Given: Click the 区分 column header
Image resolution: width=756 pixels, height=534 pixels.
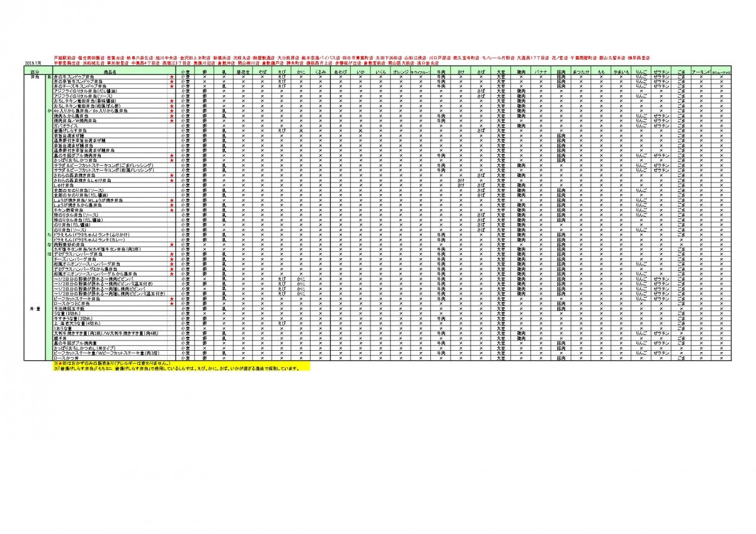Looking at the screenshot, I should tap(34, 72).
